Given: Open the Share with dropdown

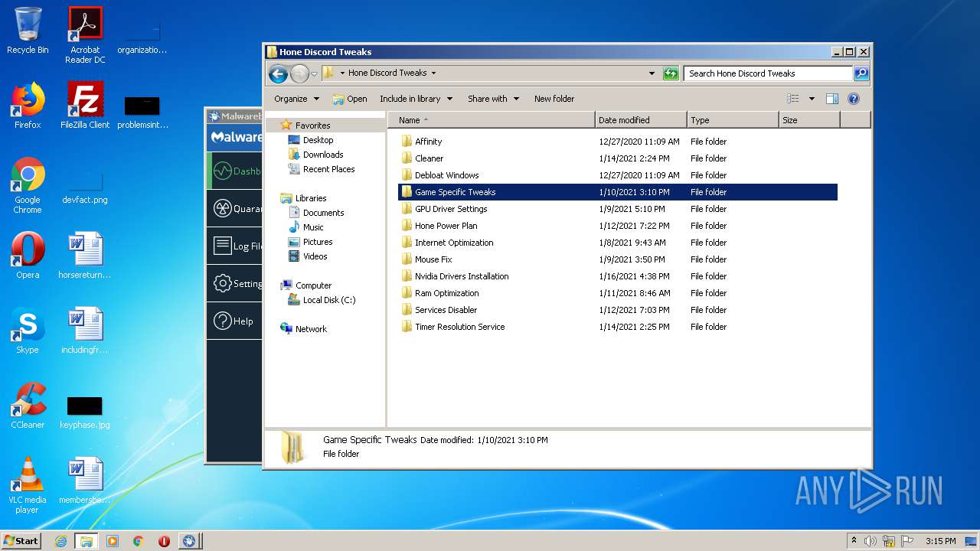Looking at the screenshot, I should click(493, 99).
